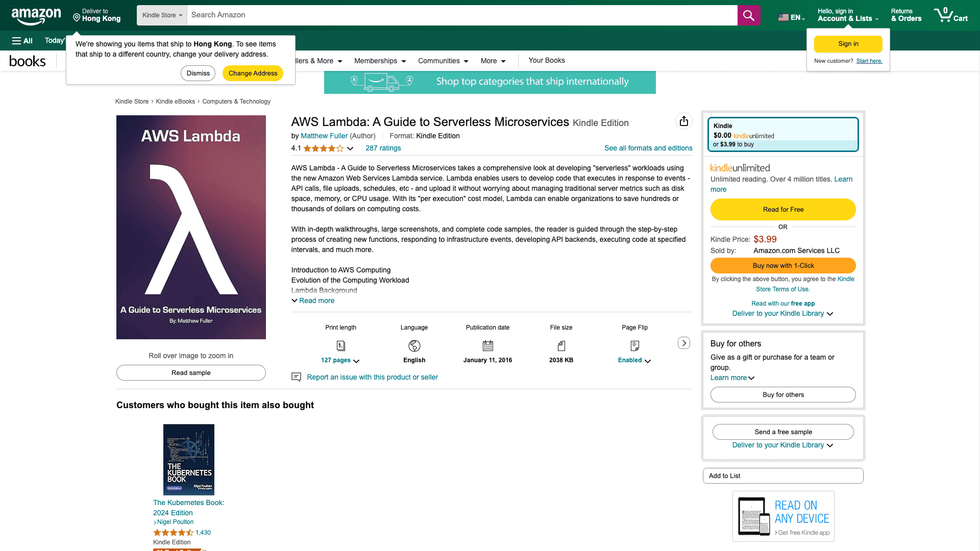Click Kindle eBooks breadcrumb
The width and height of the screenshot is (980, 551).
[x=175, y=102]
